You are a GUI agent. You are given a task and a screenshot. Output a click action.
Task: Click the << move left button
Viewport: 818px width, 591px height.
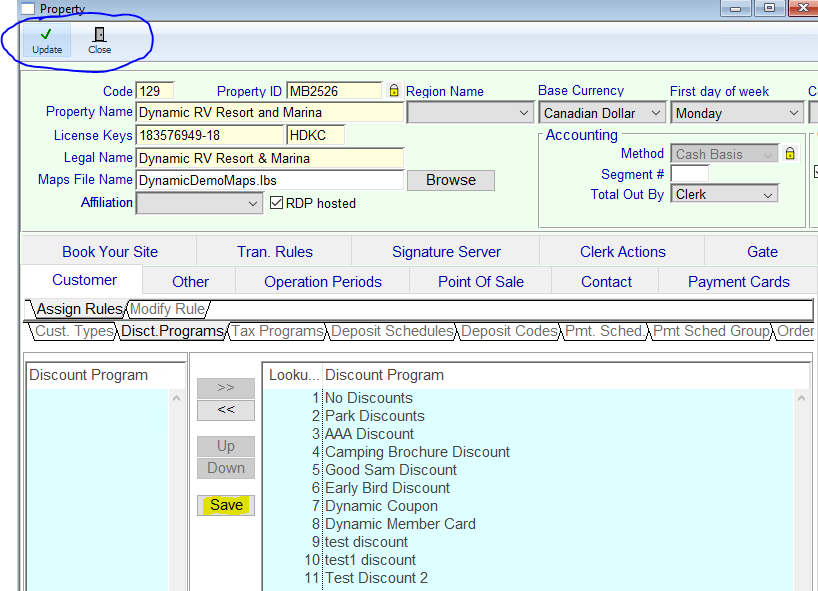pos(226,410)
